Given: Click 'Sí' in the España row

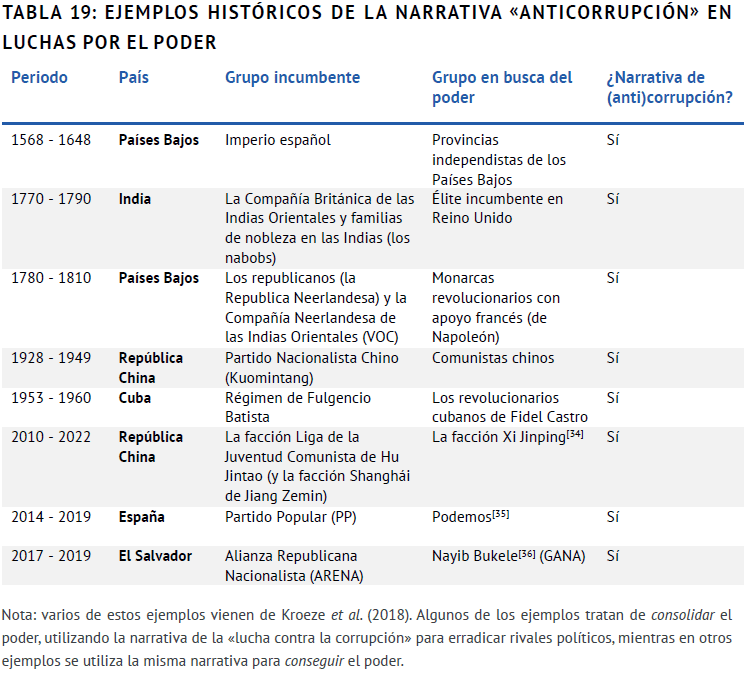Looking at the screenshot, I should click(613, 517).
